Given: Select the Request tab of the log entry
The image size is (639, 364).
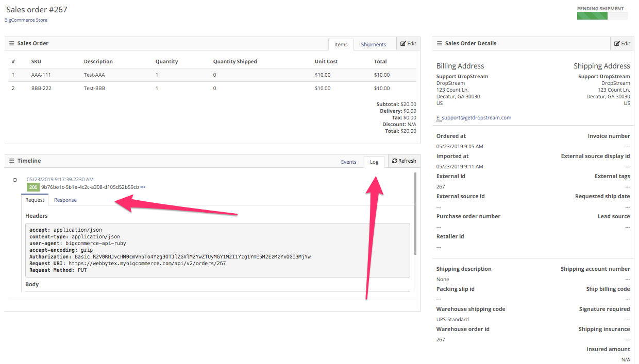Looking at the screenshot, I should click(35, 200).
